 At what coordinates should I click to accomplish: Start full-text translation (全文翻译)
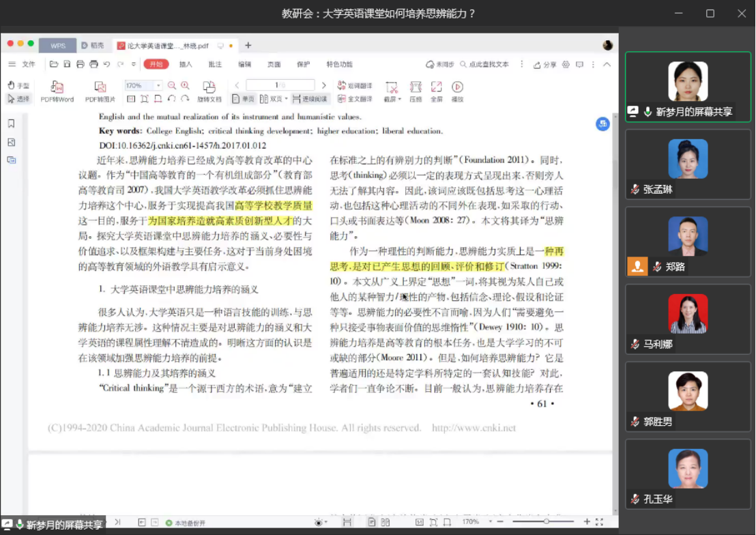(x=355, y=99)
